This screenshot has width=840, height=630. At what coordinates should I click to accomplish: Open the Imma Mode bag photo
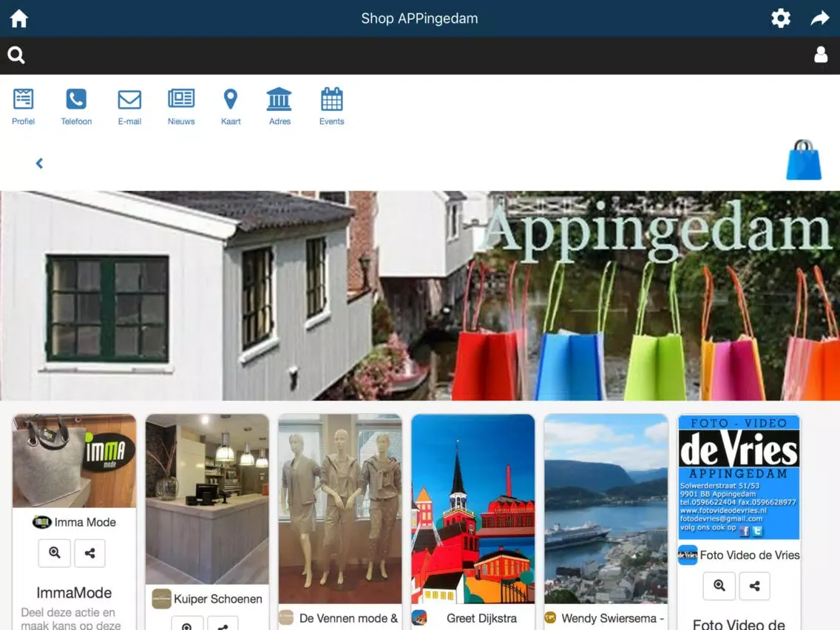coord(75,461)
